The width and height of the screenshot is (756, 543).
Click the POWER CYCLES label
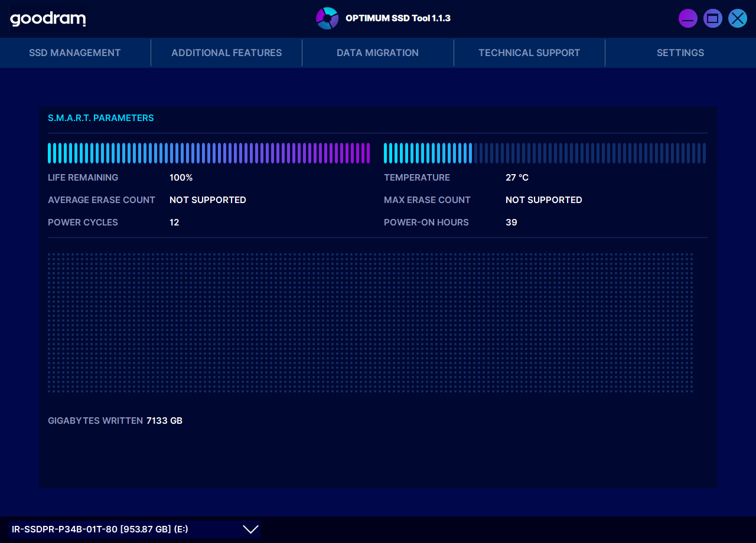click(83, 223)
